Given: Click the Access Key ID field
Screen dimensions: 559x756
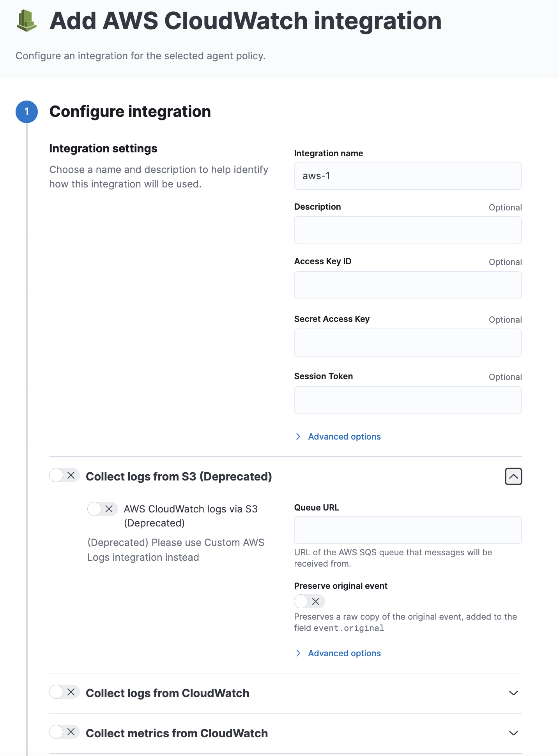Looking at the screenshot, I should coord(408,286).
